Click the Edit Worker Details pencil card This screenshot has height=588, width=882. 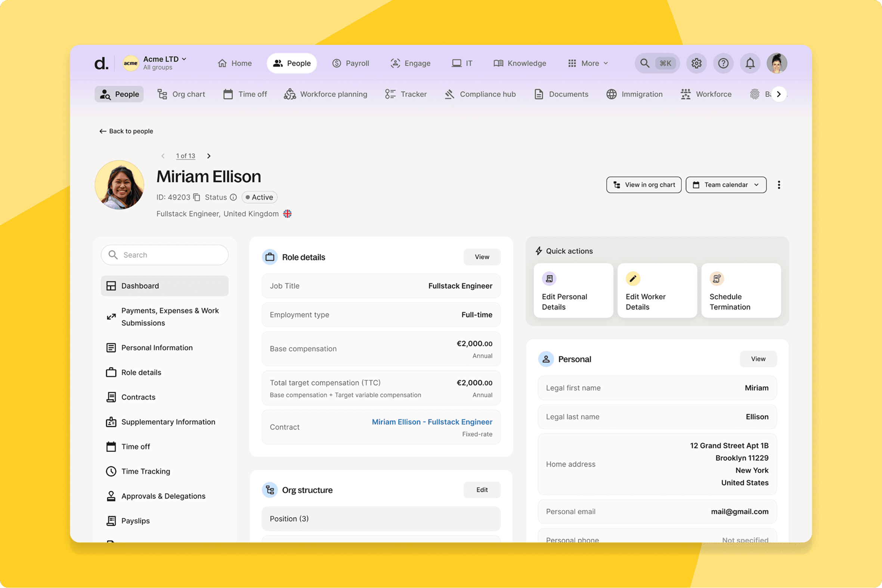click(x=657, y=290)
